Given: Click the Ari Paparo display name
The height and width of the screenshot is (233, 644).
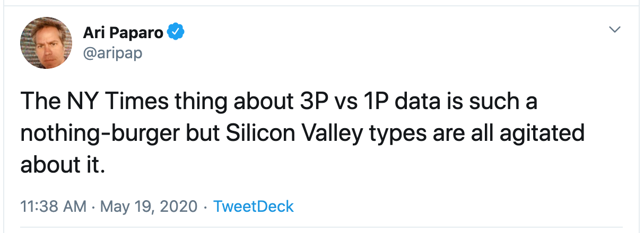Looking at the screenshot, I should click(124, 33).
